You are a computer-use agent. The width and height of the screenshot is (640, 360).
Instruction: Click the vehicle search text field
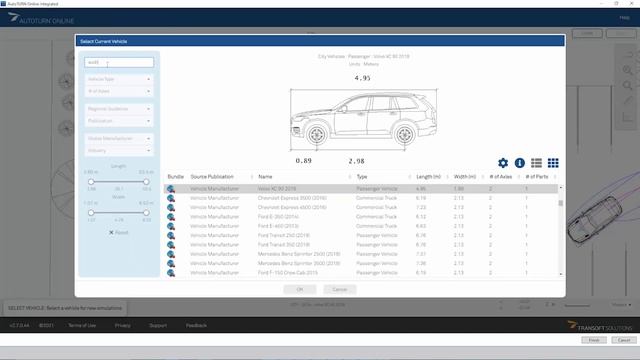coord(119,62)
